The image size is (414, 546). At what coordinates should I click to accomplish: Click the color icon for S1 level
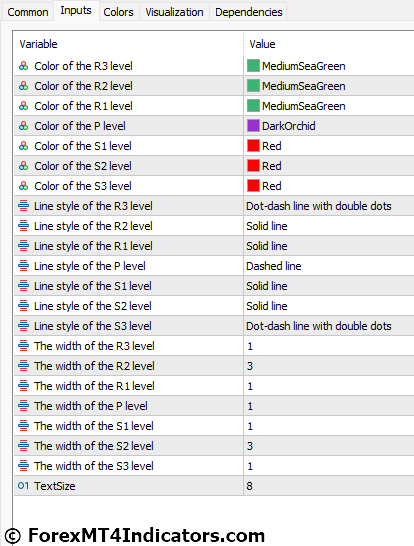[24, 146]
